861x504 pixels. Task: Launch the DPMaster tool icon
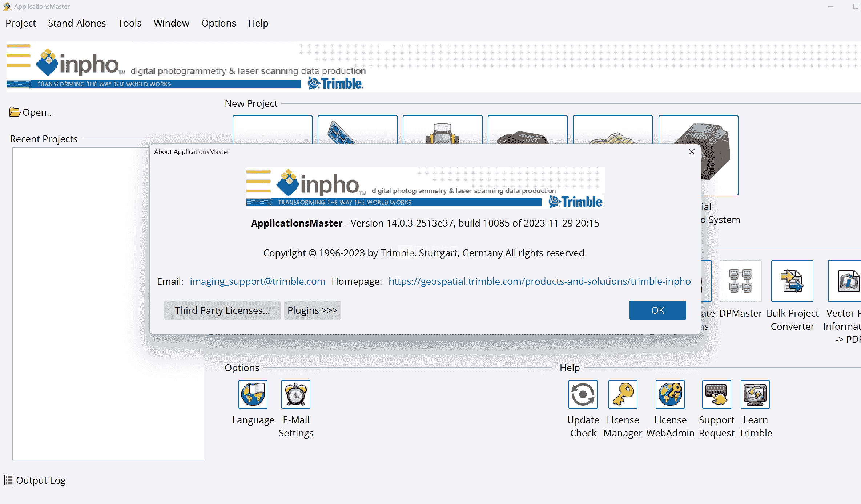740,281
